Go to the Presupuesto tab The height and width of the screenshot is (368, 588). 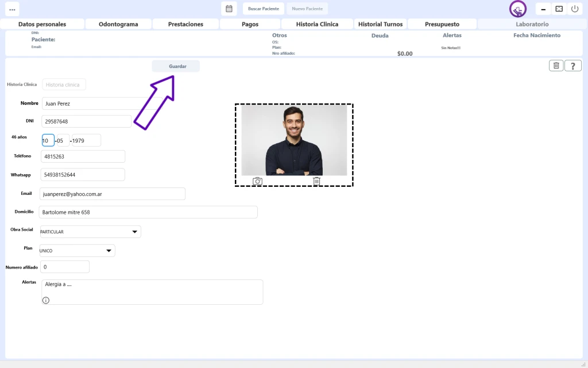[442, 24]
